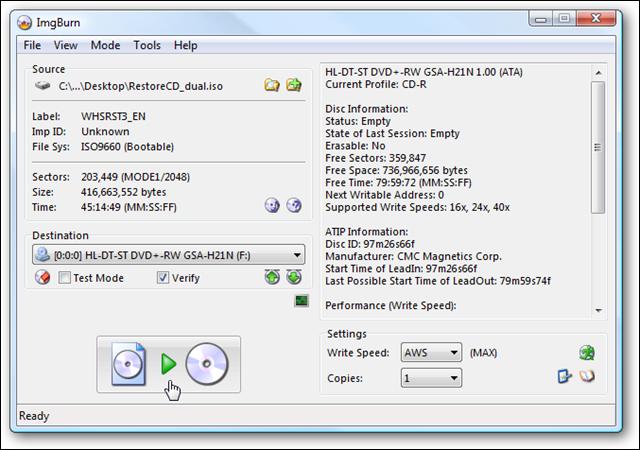
Task: Expand the Write Speed AWS dropdown
Action: (x=453, y=353)
